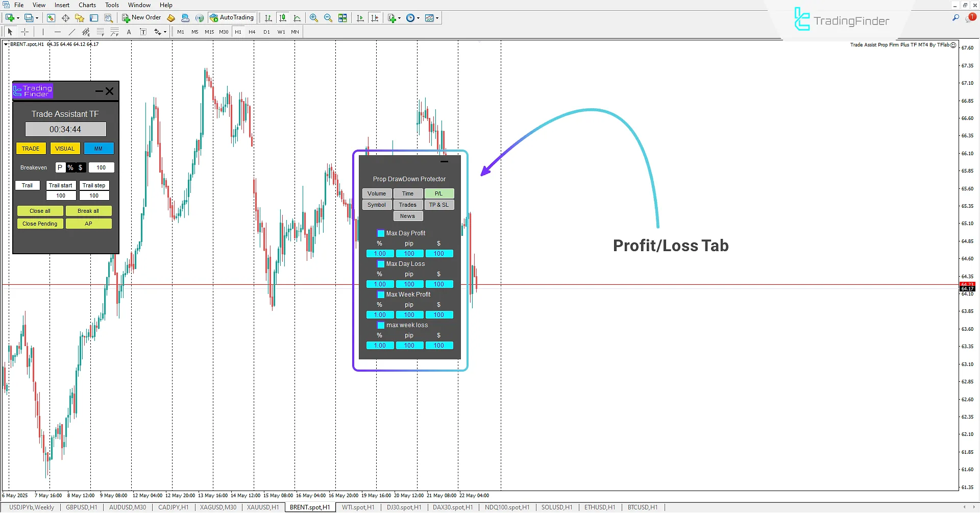Screen dimensions: 980x513
Task: Open the Charts menu
Action: pyautogui.click(x=87, y=5)
